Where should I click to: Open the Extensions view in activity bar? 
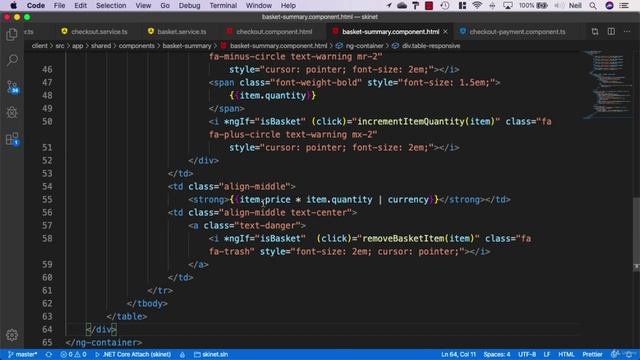click(12, 139)
